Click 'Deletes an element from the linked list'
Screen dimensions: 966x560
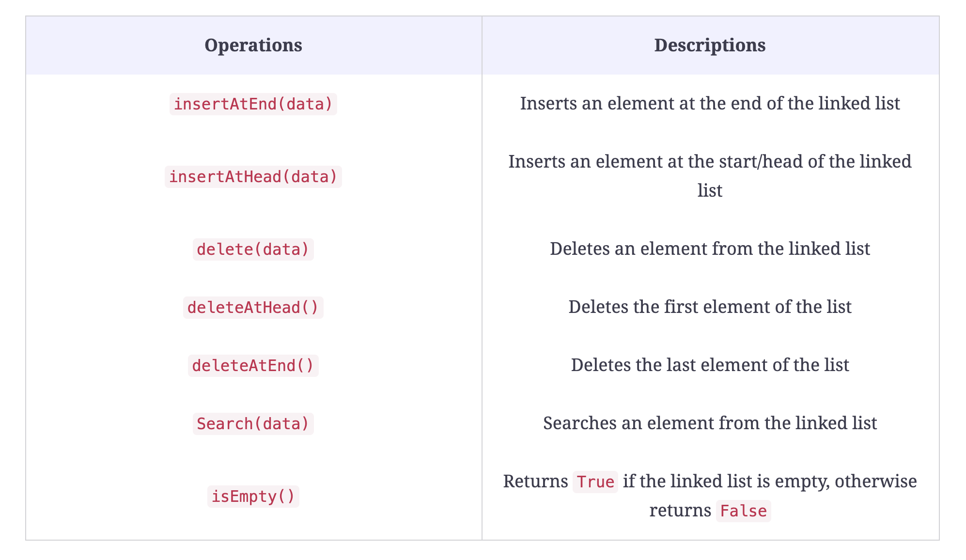(710, 249)
